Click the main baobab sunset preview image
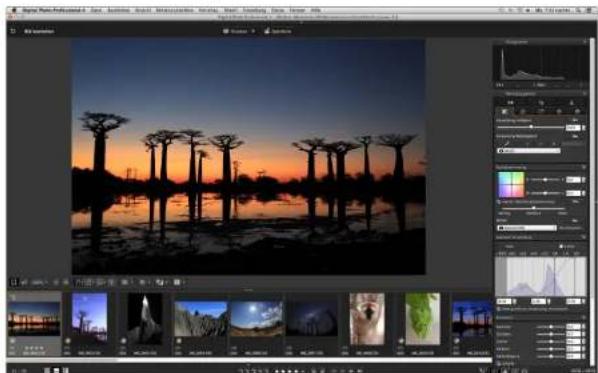The image size is (598, 373). point(249,156)
